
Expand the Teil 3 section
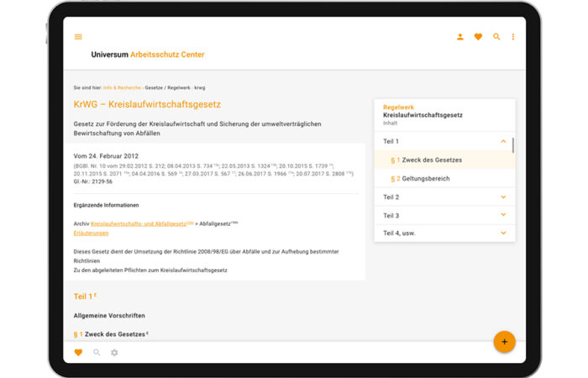click(503, 216)
